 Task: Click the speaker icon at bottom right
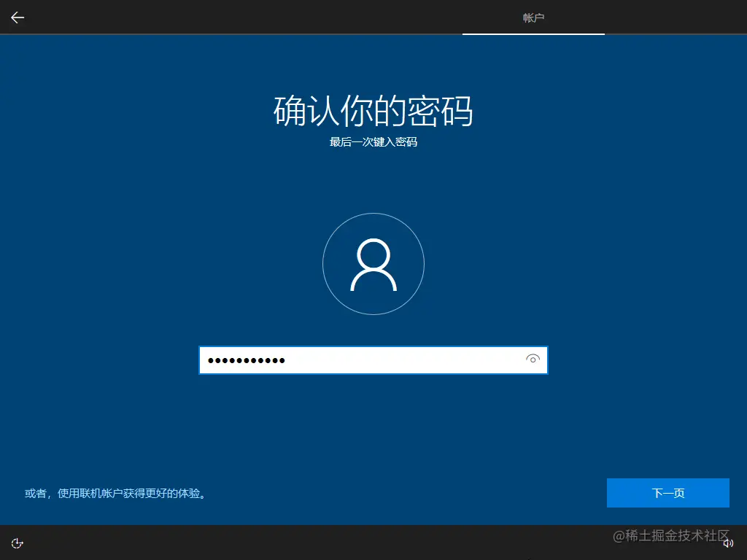(728, 542)
